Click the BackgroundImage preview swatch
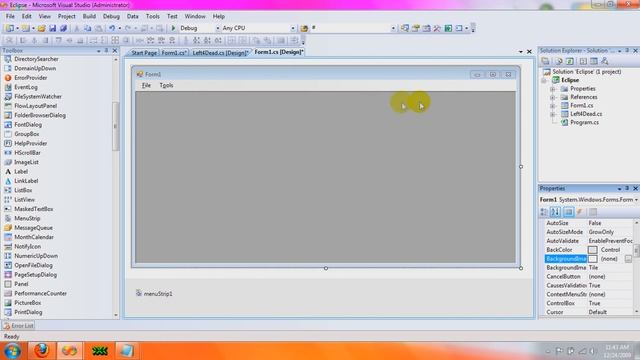The width and height of the screenshot is (640, 360). pos(593,259)
